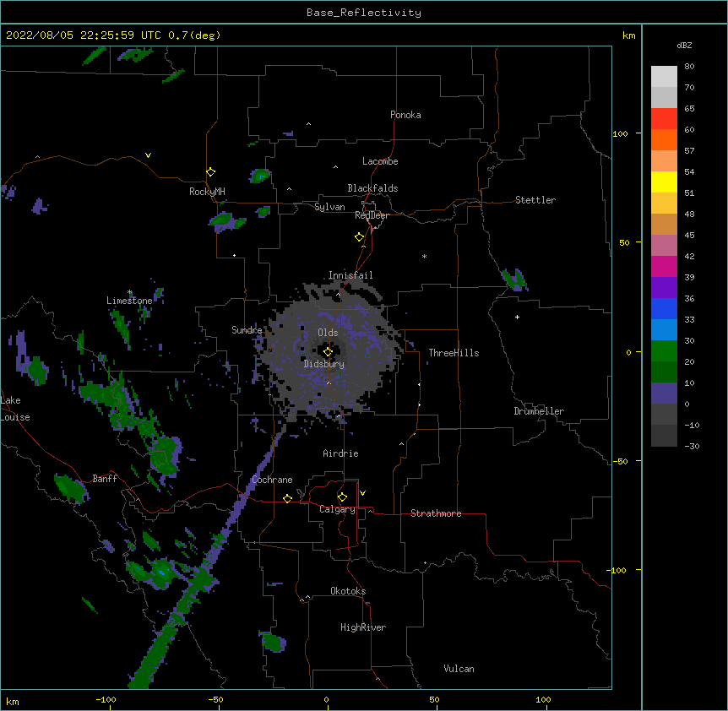Click the Stettler city label
This screenshot has width=728, height=711.
(535, 200)
